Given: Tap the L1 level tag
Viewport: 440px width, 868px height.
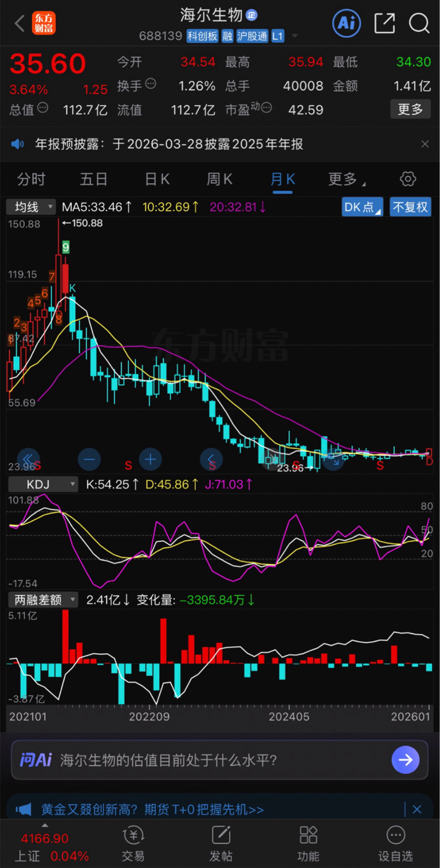Looking at the screenshot, I should pyautogui.click(x=278, y=36).
